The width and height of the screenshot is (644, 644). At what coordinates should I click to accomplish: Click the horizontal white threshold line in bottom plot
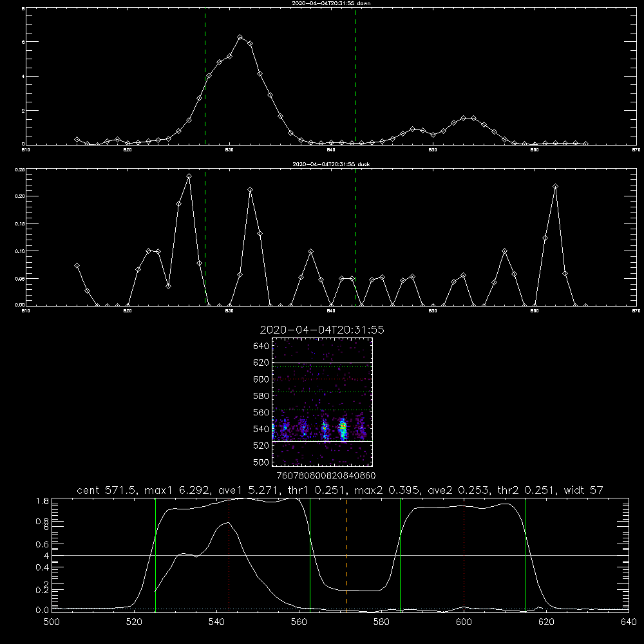click(340, 555)
